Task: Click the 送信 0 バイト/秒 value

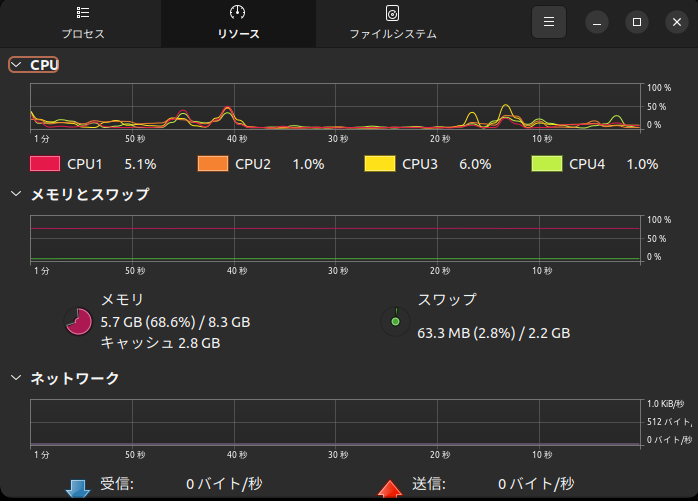Action: pyautogui.click(x=536, y=484)
